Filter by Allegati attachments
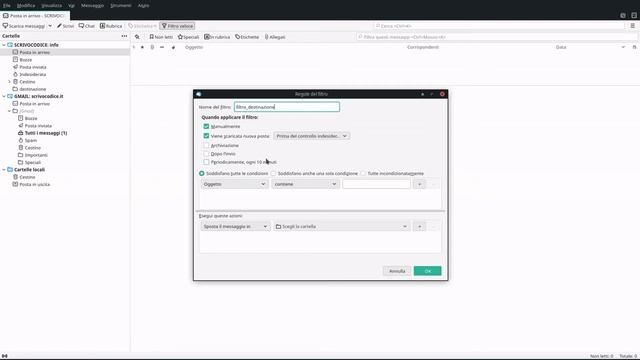This screenshot has width=640, height=360. [x=275, y=37]
